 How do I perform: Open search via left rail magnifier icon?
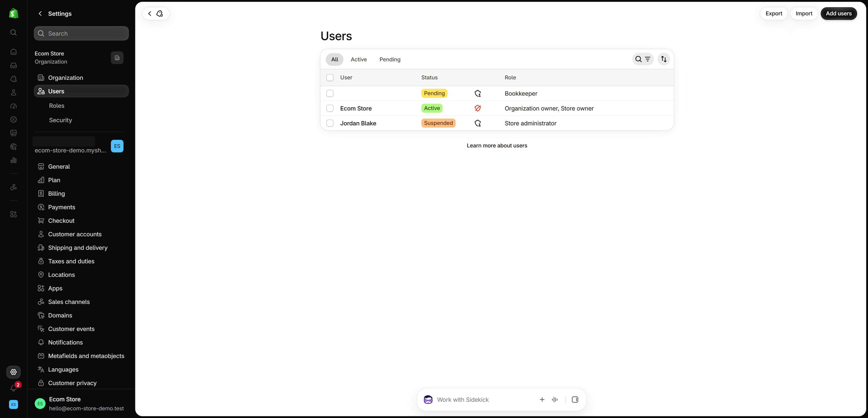point(14,32)
